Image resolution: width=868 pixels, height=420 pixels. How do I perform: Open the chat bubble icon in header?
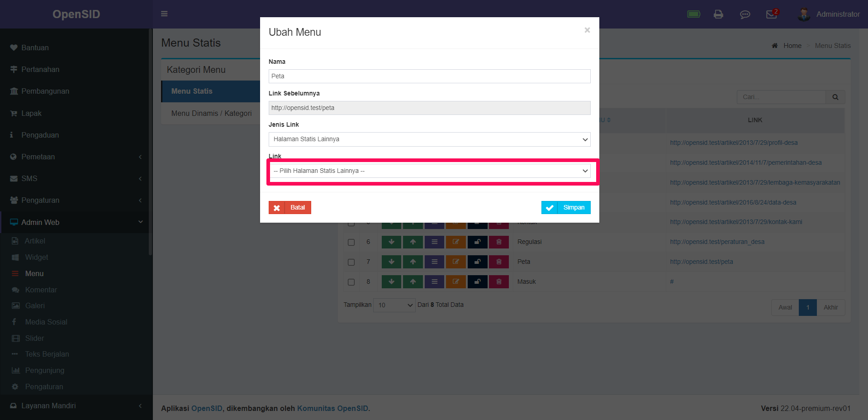745,14
